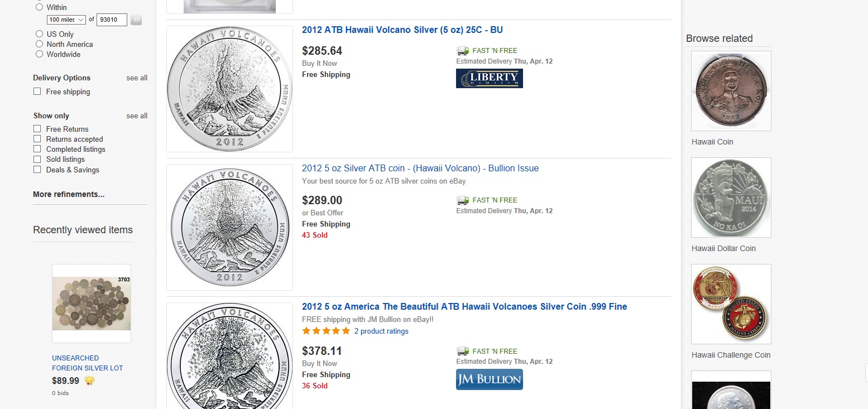Click the new listing sunburst icon beside $89.99
Image resolution: width=868 pixels, height=409 pixels.
[x=89, y=381]
